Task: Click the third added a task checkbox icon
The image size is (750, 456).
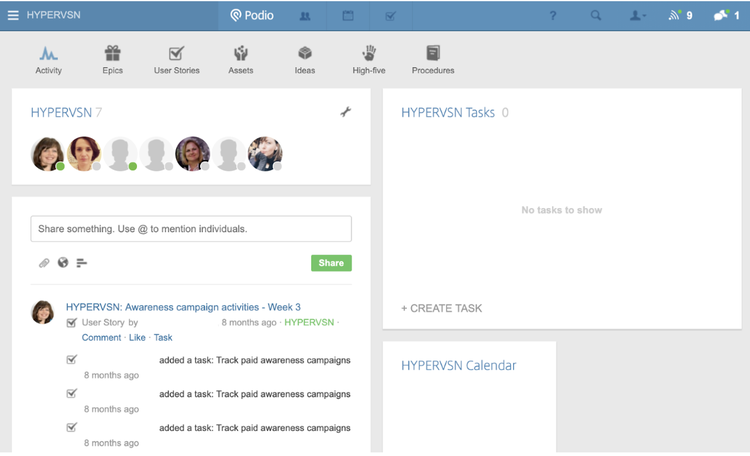Action: [72, 427]
